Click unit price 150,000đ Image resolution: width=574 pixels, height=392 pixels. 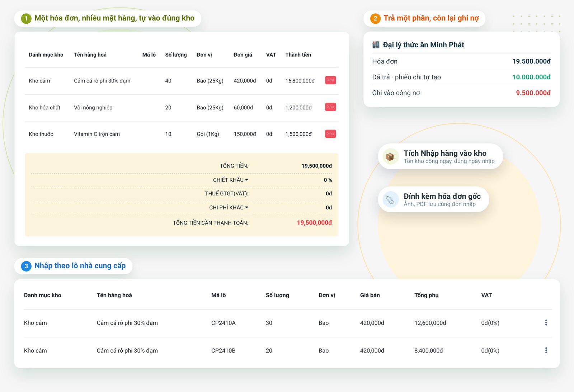245,134
